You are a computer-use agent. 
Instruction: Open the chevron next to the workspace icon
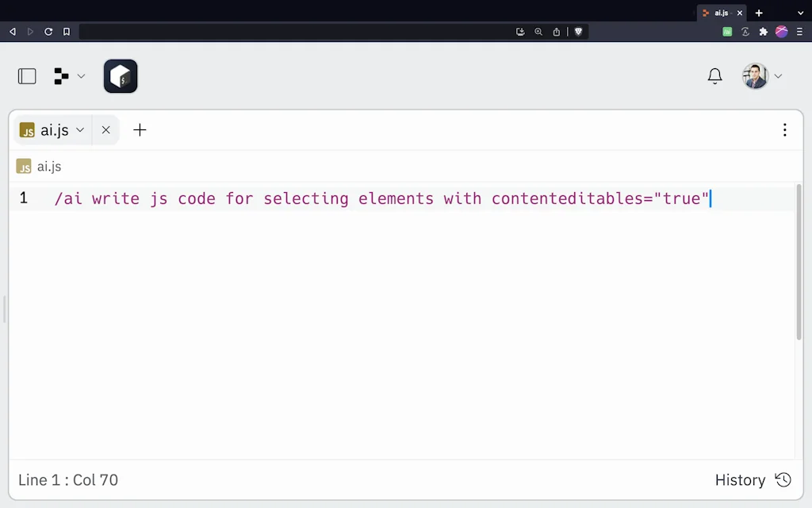tap(80, 75)
